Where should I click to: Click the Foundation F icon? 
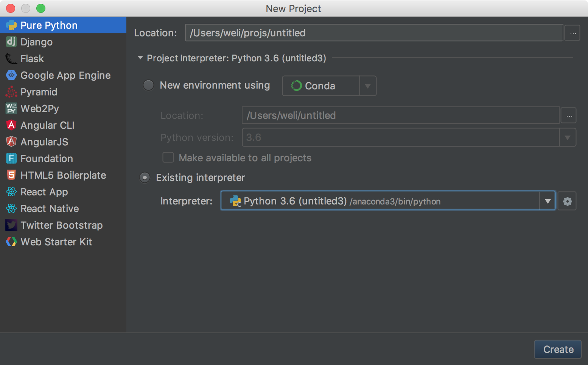[x=11, y=158]
